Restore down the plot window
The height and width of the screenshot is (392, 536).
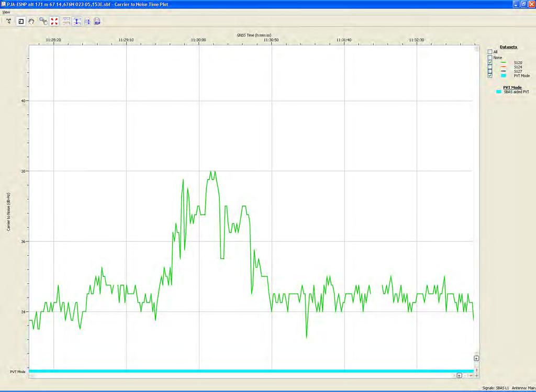[x=523, y=4]
